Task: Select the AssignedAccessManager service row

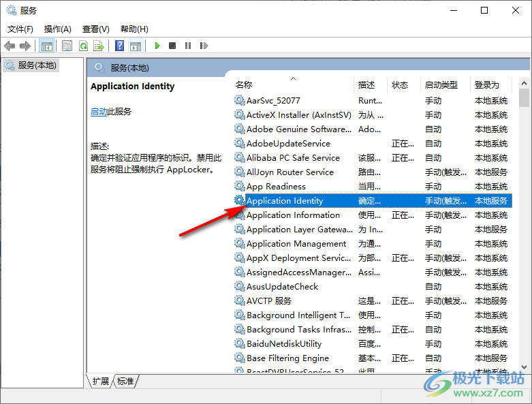Action: (373, 272)
